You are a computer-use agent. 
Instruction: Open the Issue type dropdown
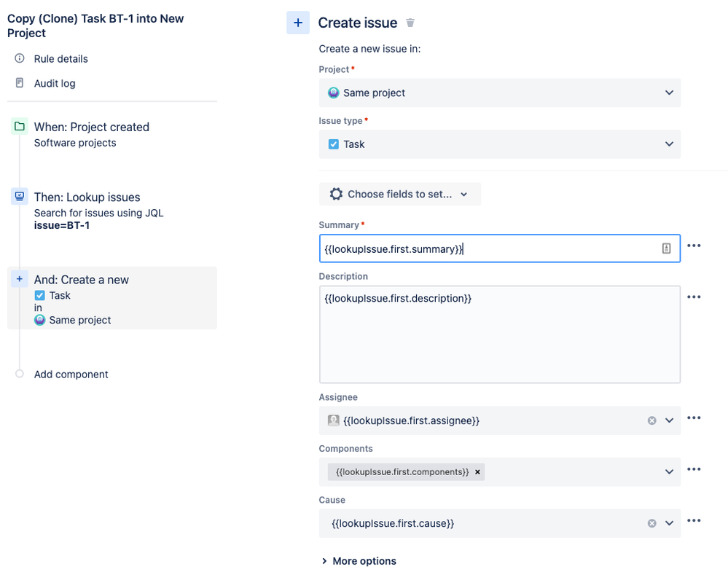click(x=499, y=144)
